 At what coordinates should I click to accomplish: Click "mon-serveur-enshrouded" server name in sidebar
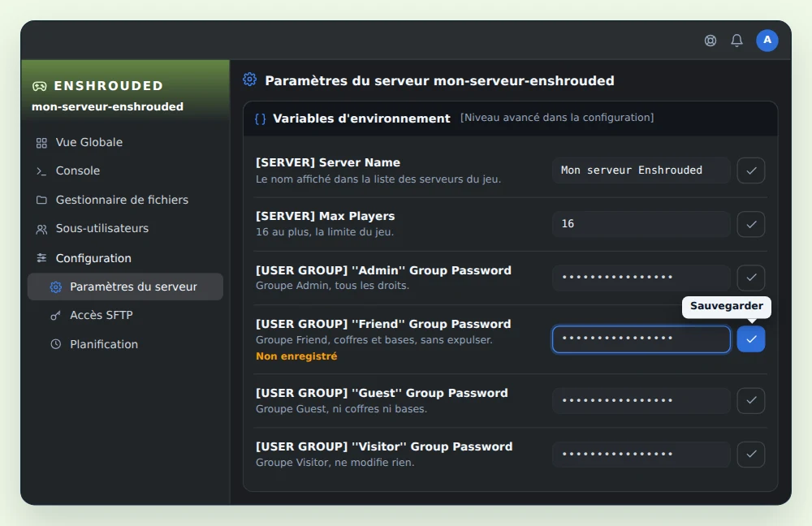pos(108,106)
